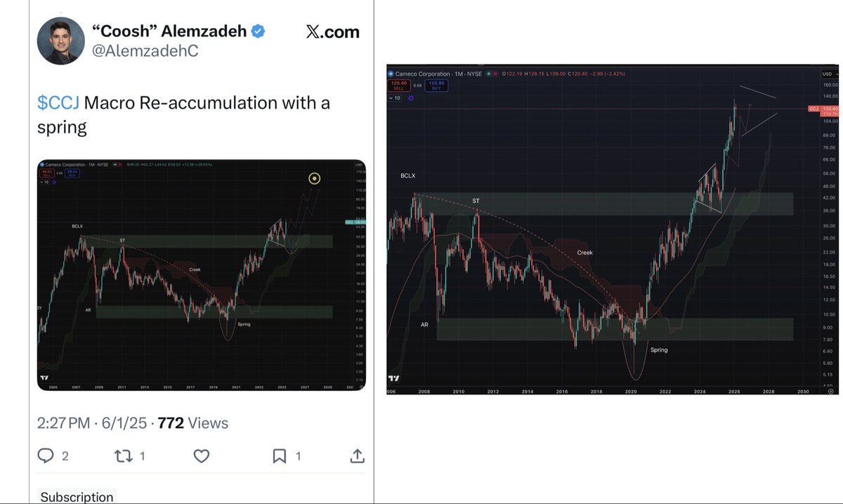Click the share upload icon

click(x=357, y=456)
